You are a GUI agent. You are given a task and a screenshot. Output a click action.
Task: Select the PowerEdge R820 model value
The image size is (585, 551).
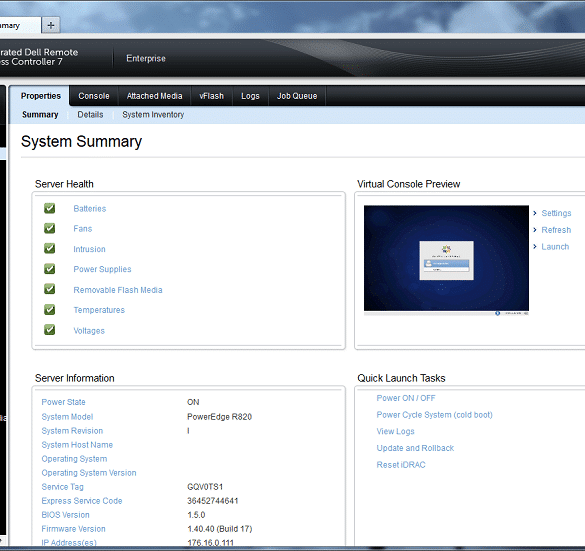[x=219, y=417]
